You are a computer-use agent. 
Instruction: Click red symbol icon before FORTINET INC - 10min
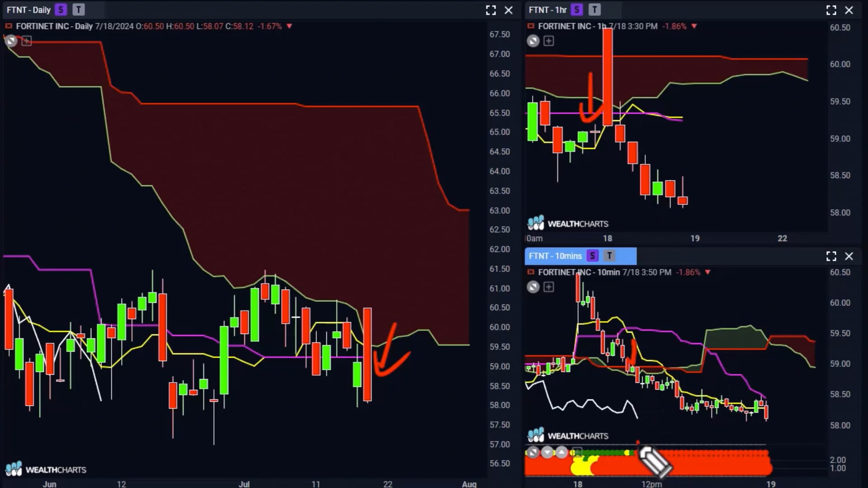tap(531, 272)
